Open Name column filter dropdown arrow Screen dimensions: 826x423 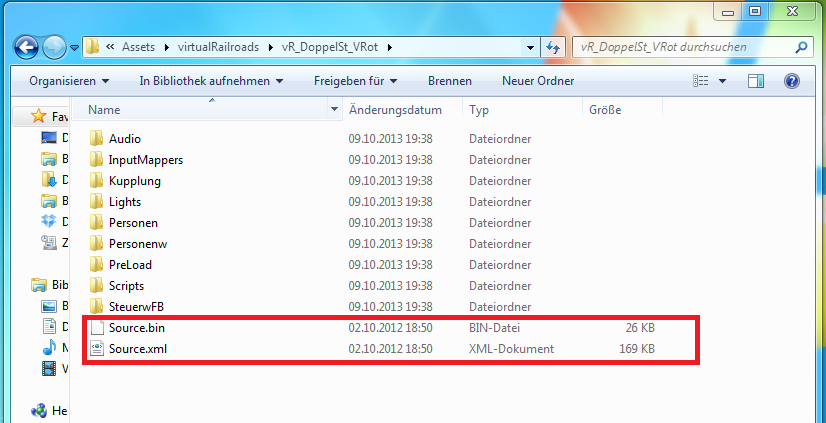click(334, 110)
